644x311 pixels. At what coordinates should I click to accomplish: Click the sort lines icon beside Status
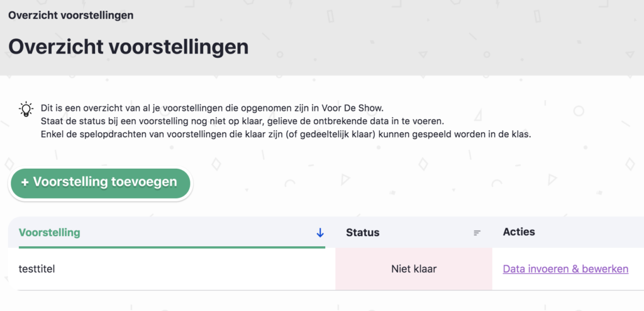[477, 233]
